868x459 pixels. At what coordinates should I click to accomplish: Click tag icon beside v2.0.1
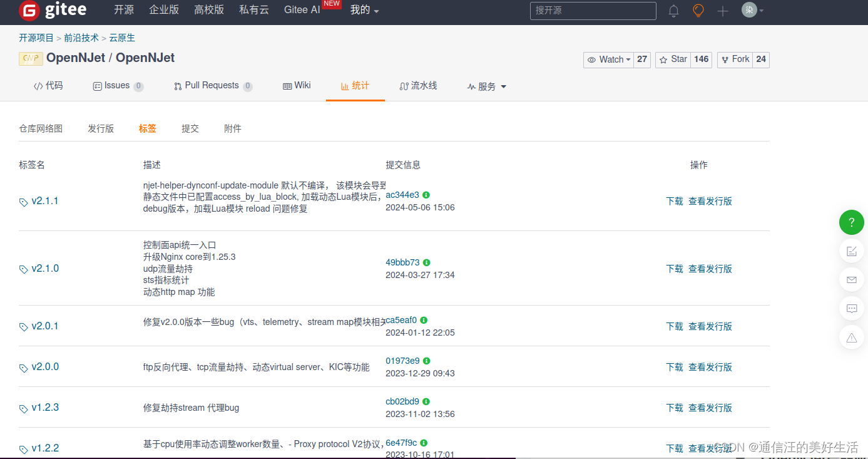24,327
